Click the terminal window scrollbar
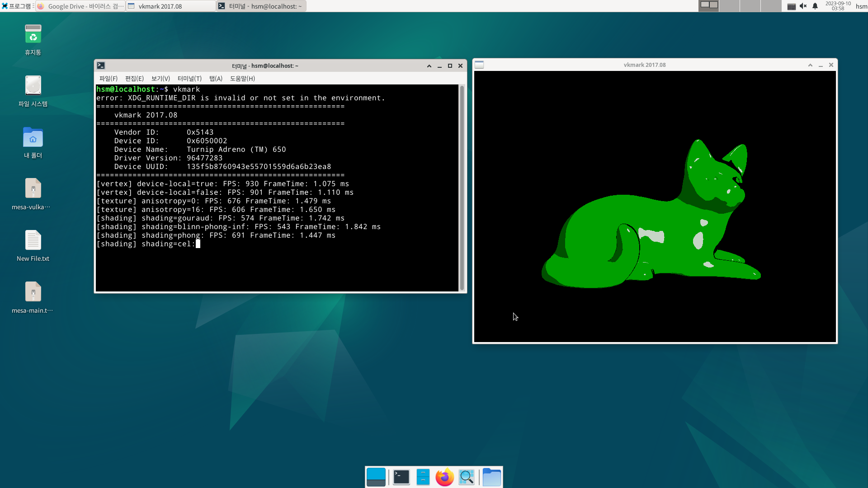Image resolution: width=868 pixels, height=488 pixels. tap(462, 188)
